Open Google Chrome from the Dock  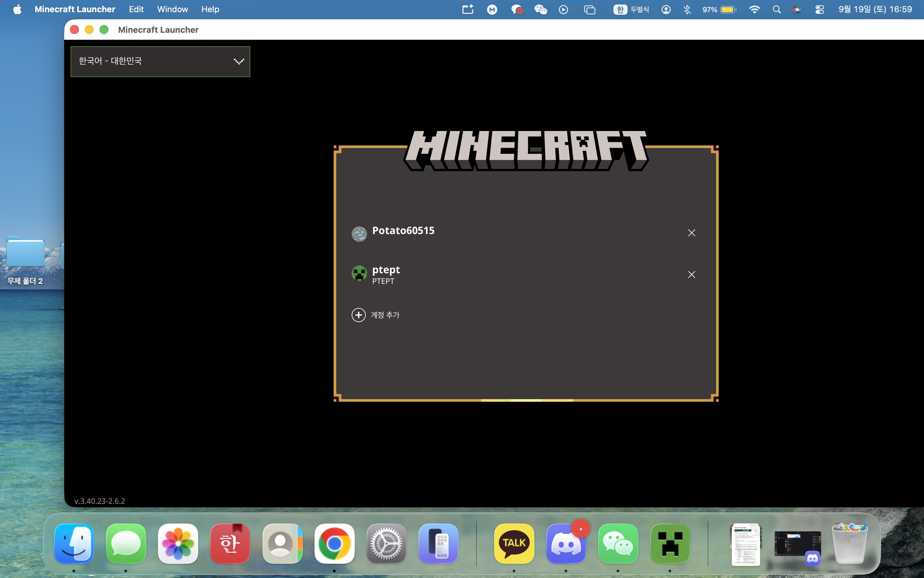point(334,544)
